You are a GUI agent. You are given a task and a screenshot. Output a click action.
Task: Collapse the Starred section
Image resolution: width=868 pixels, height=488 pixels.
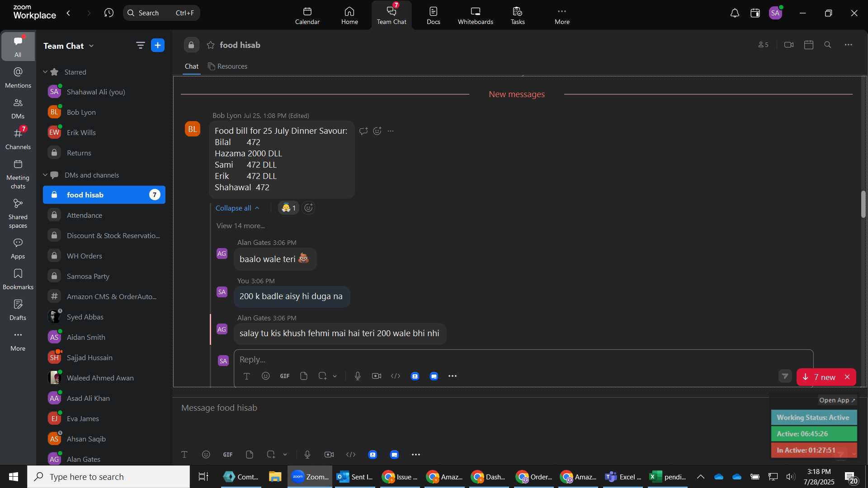point(45,72)
